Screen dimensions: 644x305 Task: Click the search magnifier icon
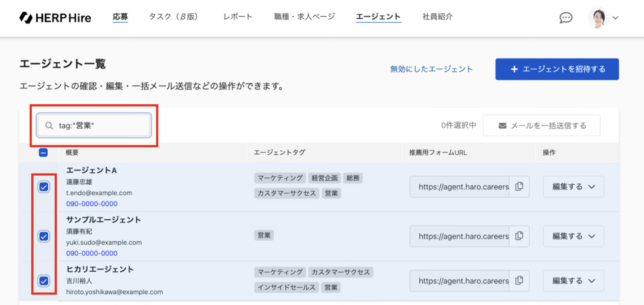pos(49,126)
